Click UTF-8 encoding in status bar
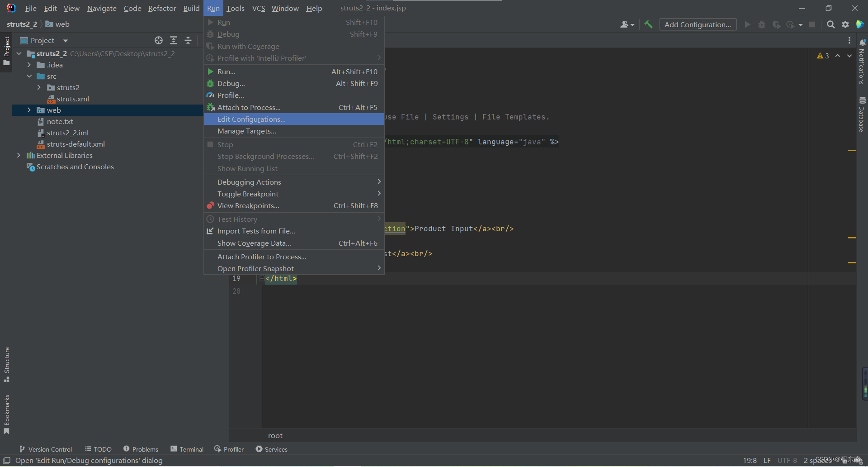Screen dimensions: 868x467 [x=787, y=460]
